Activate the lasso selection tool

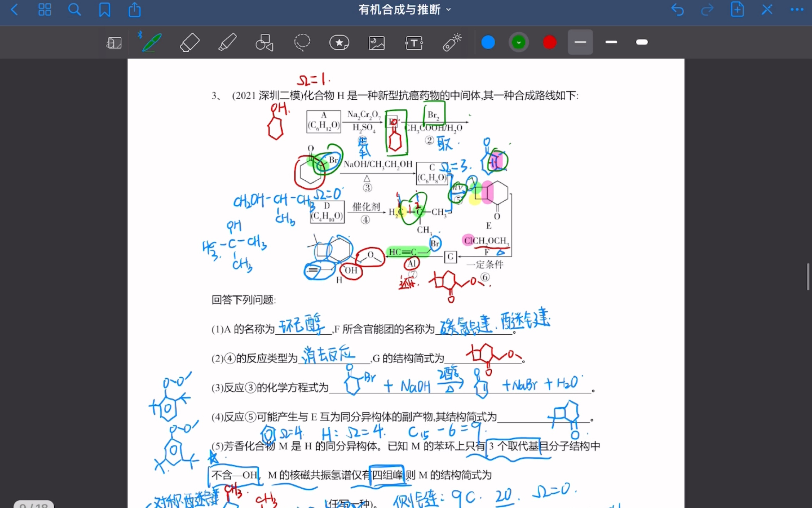coord(302,42)
